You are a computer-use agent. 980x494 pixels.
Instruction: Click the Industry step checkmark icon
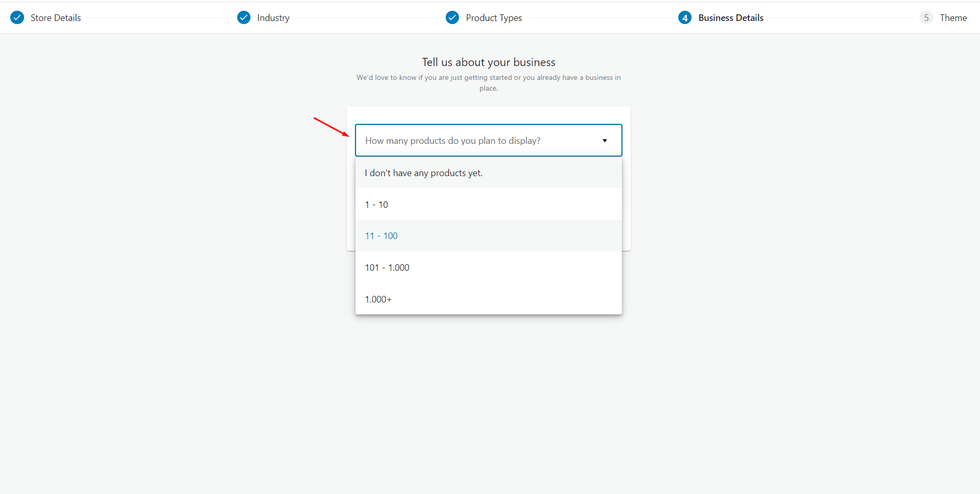point(244,18)
